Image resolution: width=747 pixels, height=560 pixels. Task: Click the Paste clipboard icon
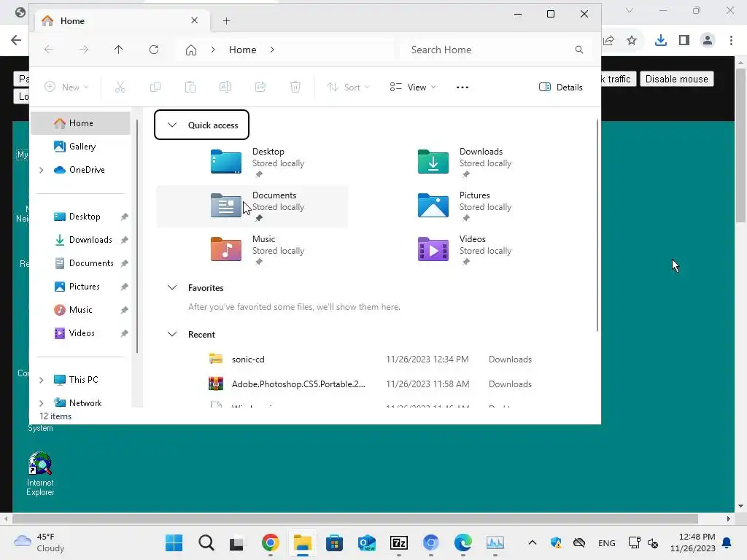coord(190,87)
